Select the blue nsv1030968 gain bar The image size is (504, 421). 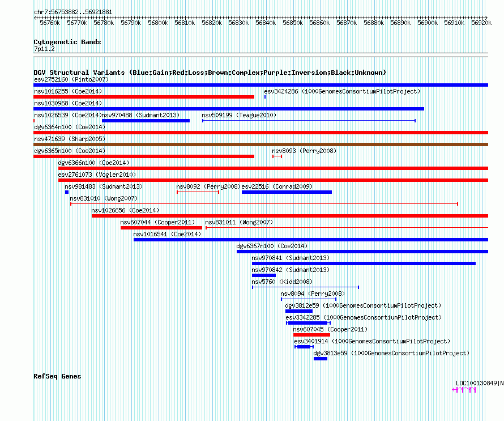click(x=229, y=109)
